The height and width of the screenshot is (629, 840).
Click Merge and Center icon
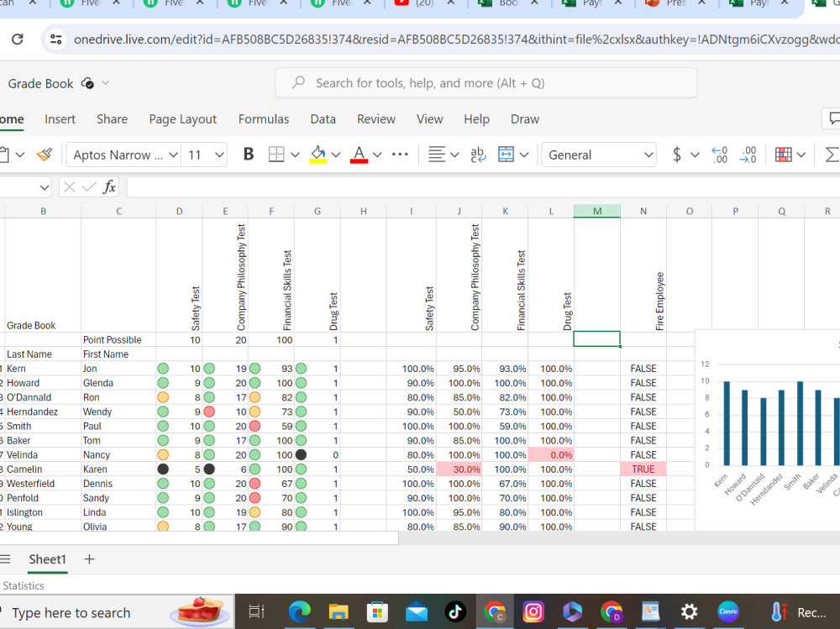[507, 155]
